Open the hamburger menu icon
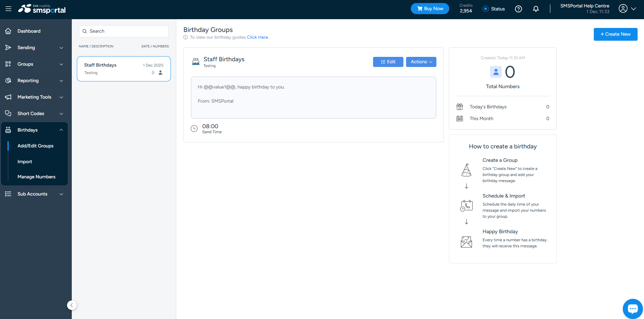 tap(8, 9)
